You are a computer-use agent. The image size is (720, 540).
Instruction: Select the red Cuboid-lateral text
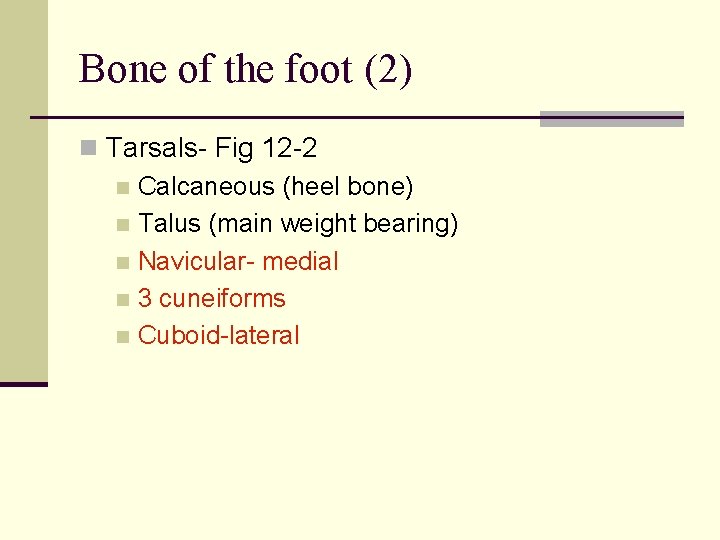218,336
